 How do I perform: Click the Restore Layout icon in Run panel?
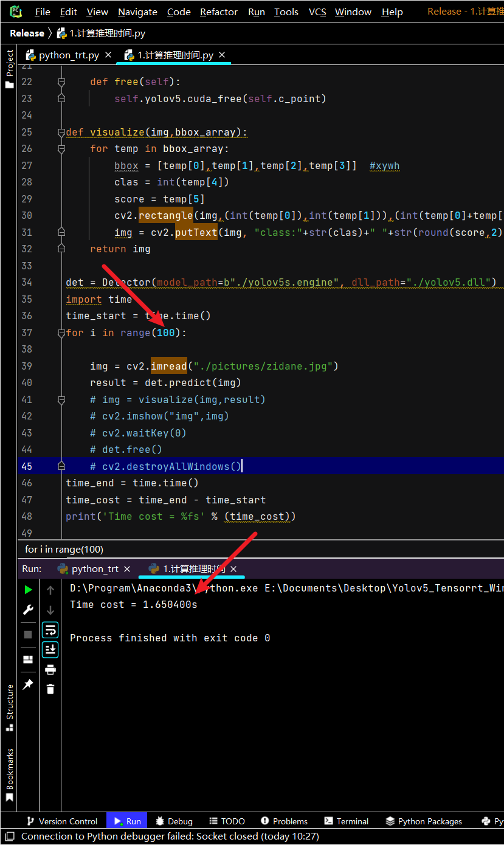28,660
